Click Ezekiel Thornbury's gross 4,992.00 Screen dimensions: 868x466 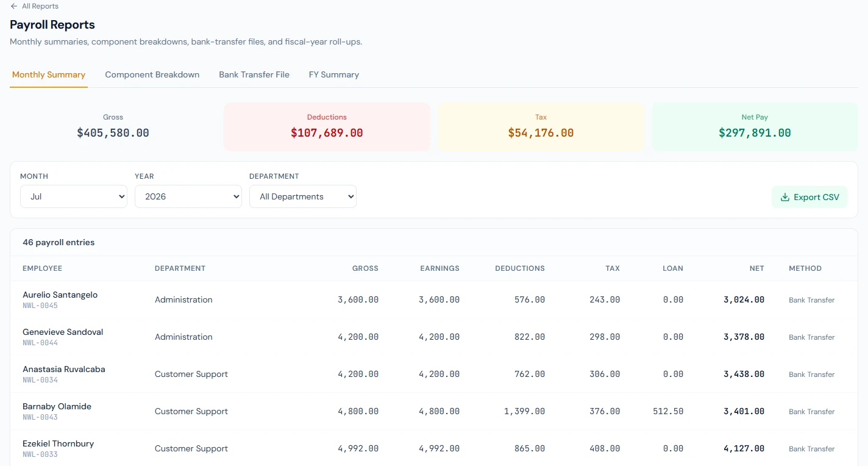coord(358,448)
